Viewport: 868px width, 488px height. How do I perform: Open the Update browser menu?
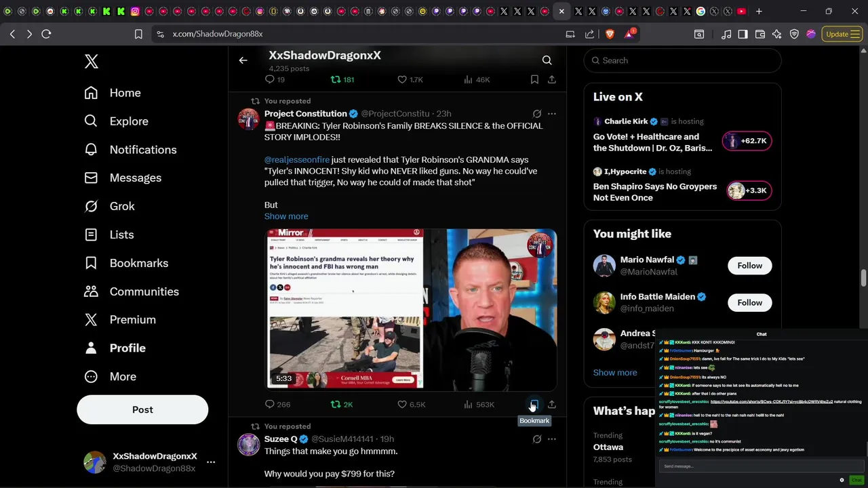click(842, 34)
